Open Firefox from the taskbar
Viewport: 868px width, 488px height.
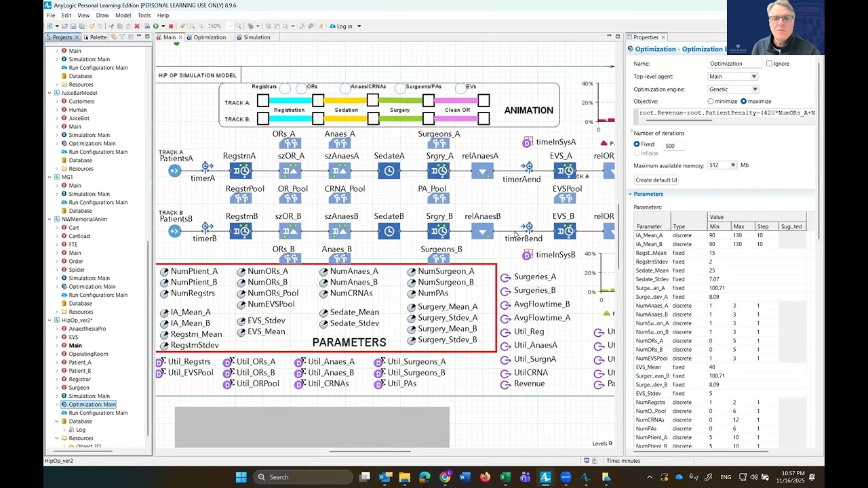tap(484, 477)
